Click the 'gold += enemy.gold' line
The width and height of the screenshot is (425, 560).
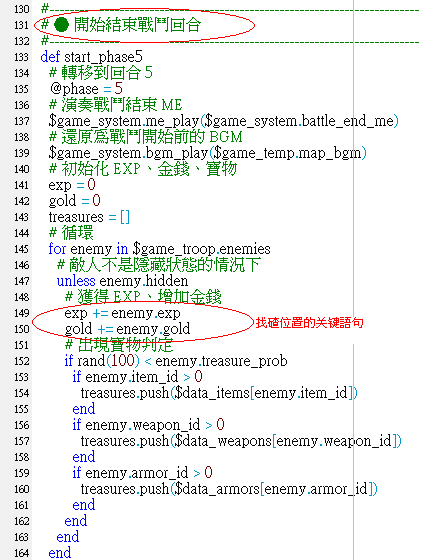128,329
